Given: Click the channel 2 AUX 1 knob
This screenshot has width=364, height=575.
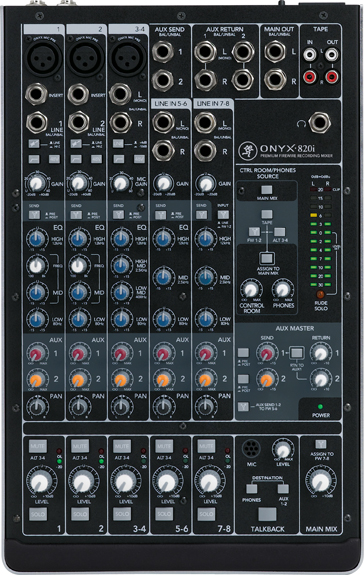Looking at the screenshot, I should point(79,354).
